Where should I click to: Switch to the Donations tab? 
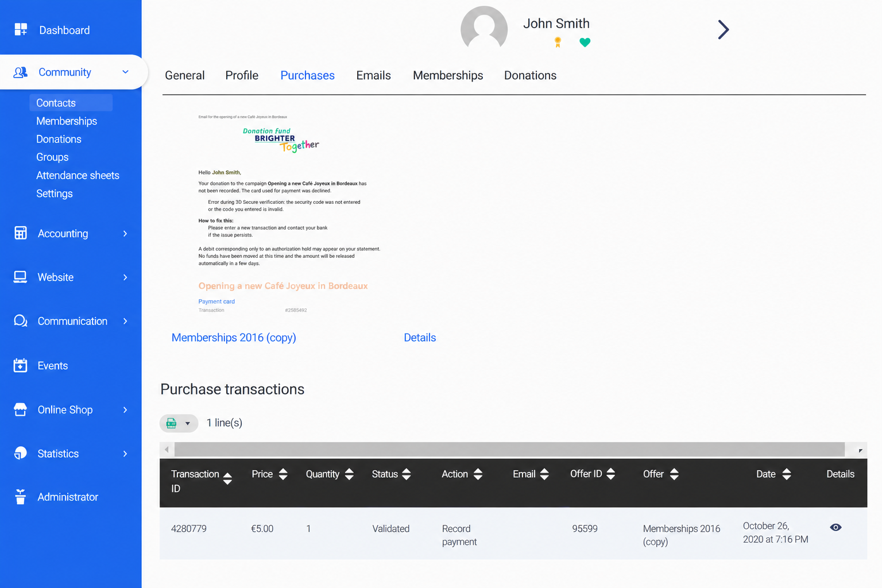pos(530,75)
